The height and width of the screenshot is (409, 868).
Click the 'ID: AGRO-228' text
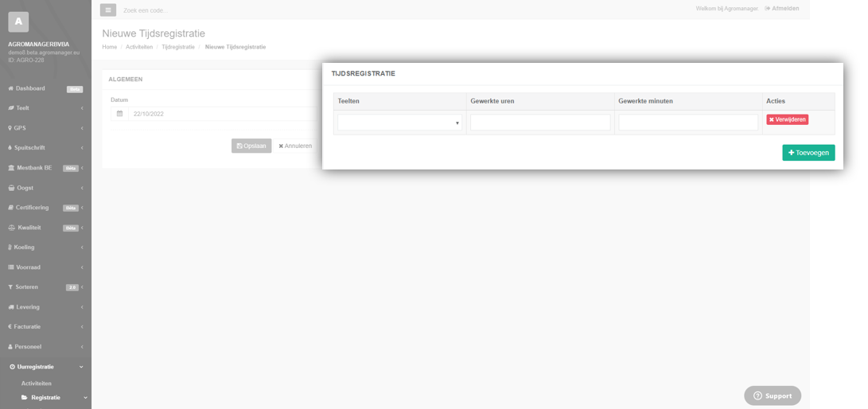pos(26,60)
